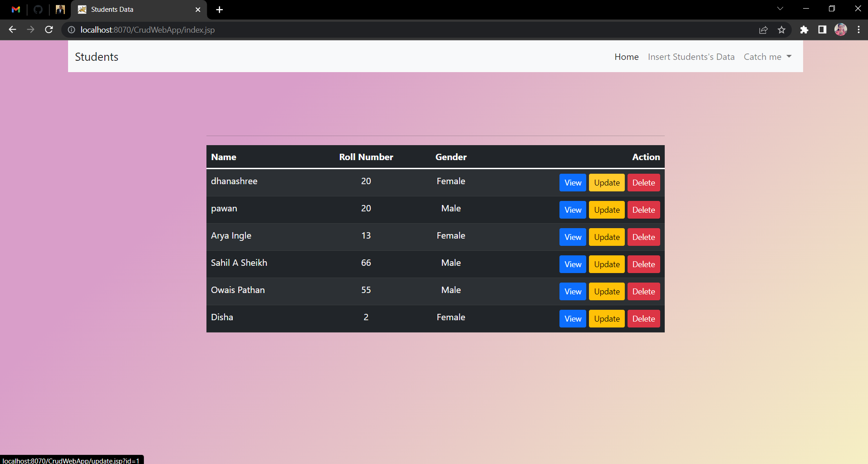Open the browser Extensions puzzle icon
868x464 pixels.
(x=804, y=30)
